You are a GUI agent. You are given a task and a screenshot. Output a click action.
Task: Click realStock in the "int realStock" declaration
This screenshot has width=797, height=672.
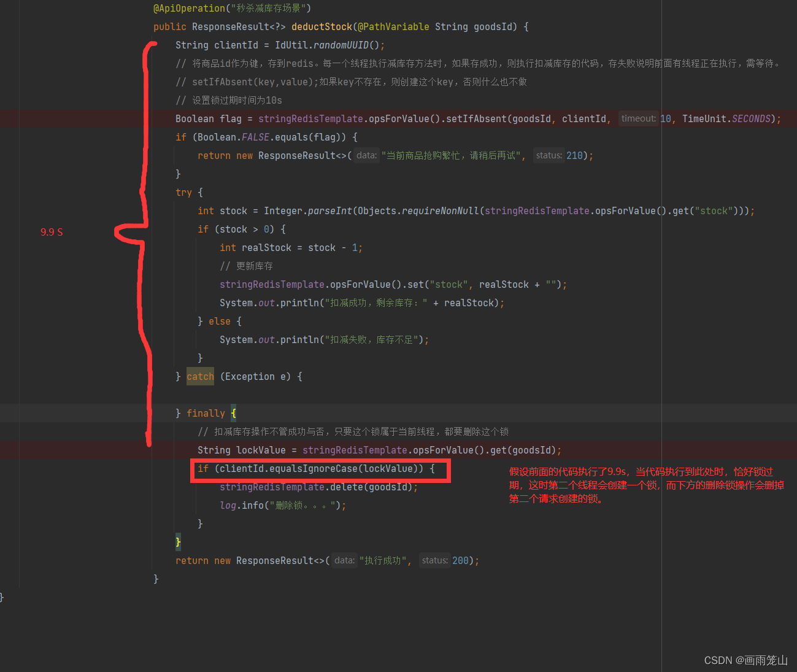coord(266,247)
